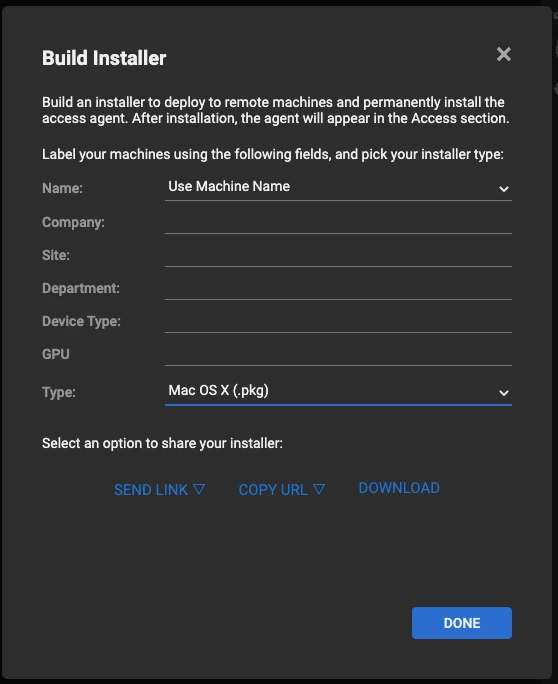Choose the Mac OS X (.pkg) type selector

[x=338, y=391]
